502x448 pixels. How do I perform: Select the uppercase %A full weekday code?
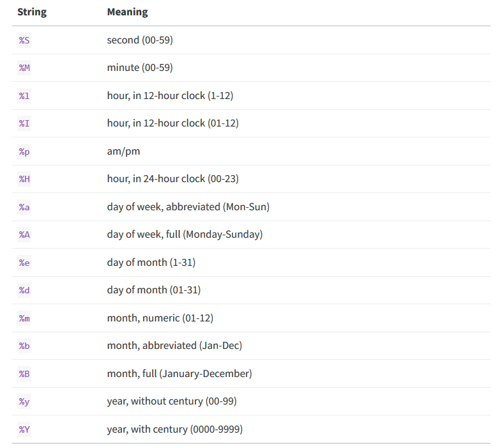24,235
